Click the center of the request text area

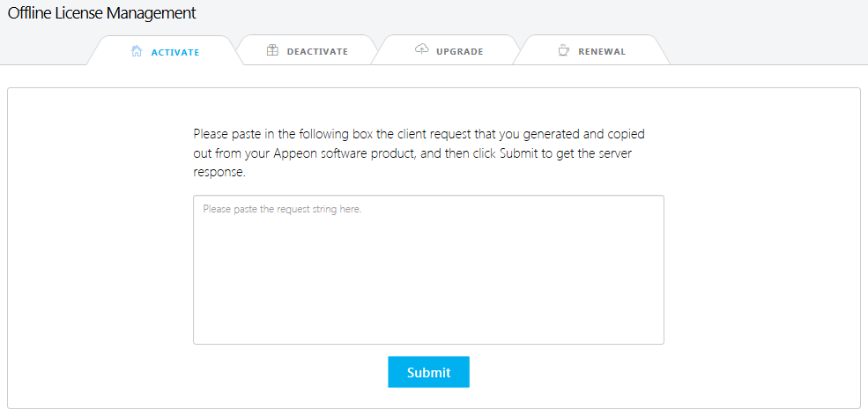(428, 270)
